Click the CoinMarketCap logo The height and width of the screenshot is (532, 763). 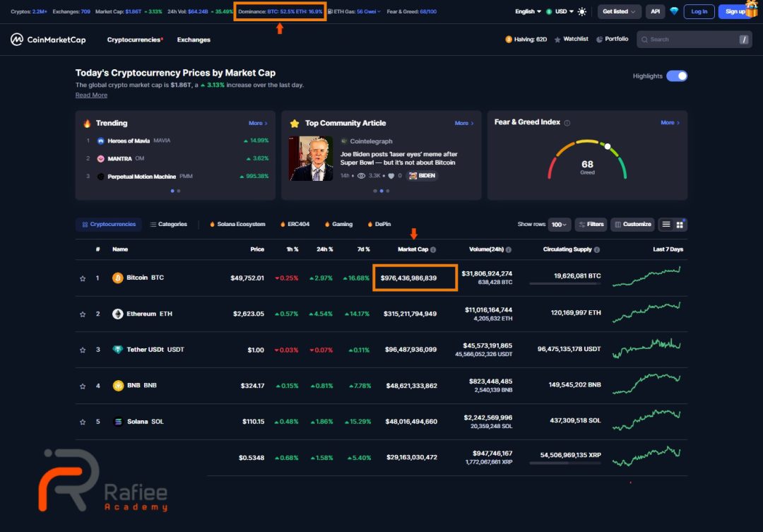pos(48,40)
